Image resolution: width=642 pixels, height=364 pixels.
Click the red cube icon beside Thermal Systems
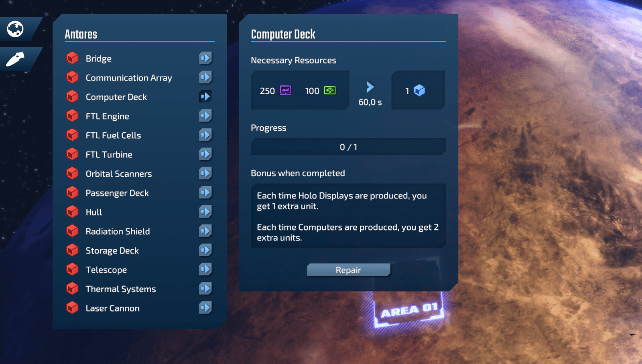pos(72,289)
